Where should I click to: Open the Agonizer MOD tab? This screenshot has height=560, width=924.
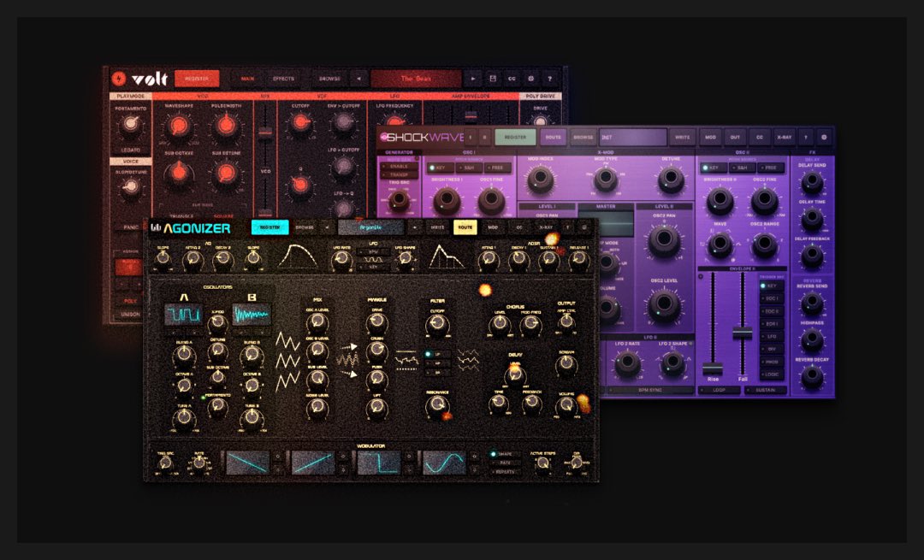pyautogui.click(x=493, y=227)
